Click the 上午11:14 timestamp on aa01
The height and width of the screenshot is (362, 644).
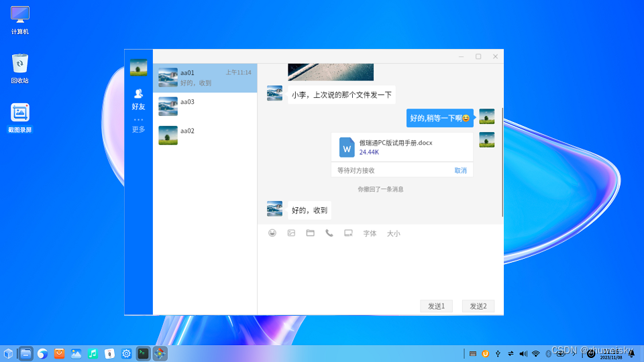tap(238, 72)
